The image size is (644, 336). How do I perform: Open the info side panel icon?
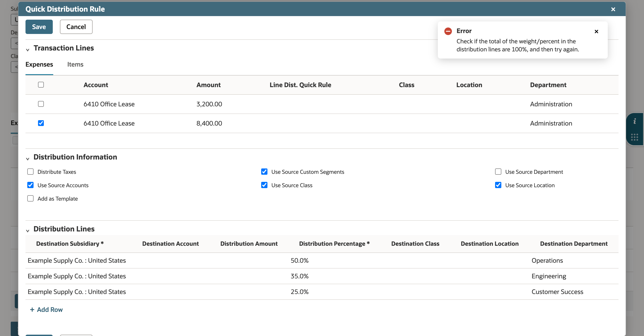point(635,121)
